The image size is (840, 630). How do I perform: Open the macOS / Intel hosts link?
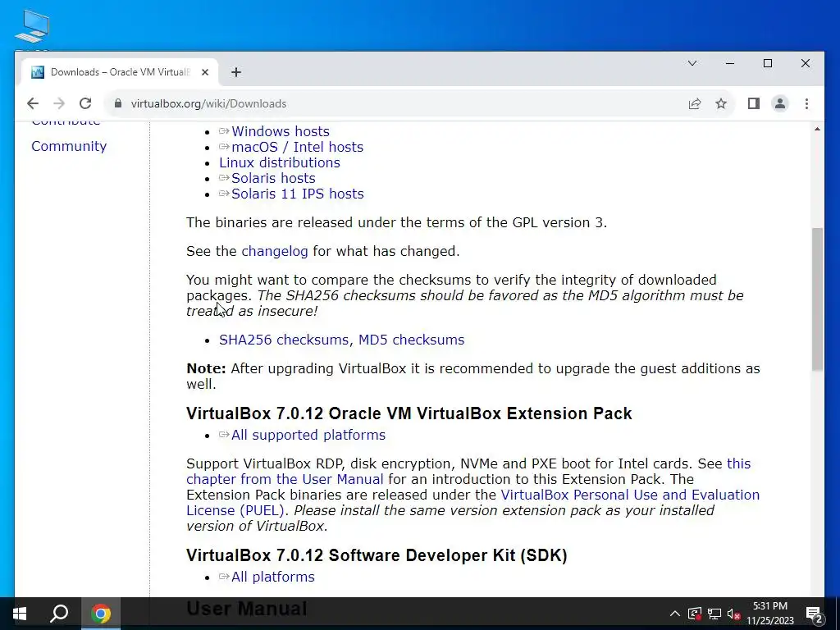[297, 147]
